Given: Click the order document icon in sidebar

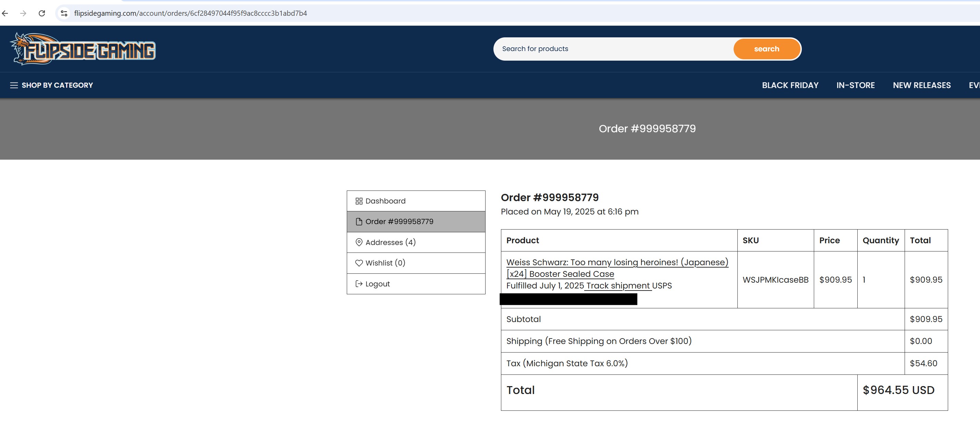Looking at the screenshot, I should tap(359, 222).
